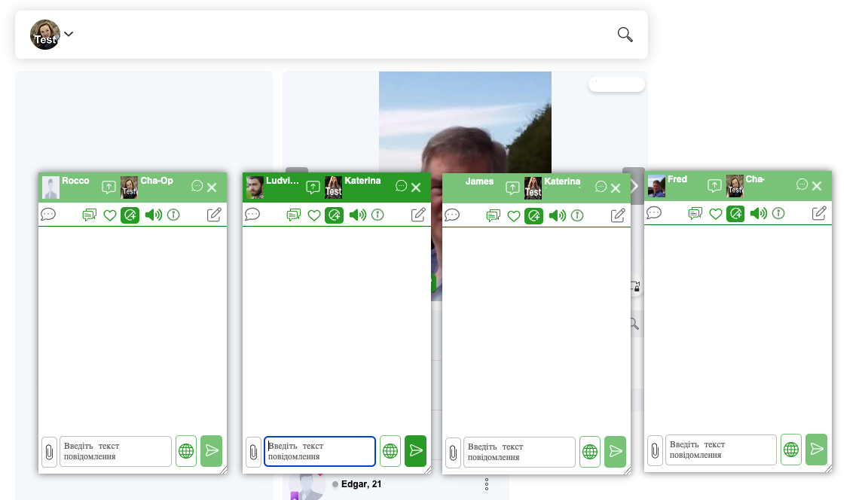Screen dimensions: 868x500
Task: Show info icon in James chat toolbar
Action: point(577,215)
